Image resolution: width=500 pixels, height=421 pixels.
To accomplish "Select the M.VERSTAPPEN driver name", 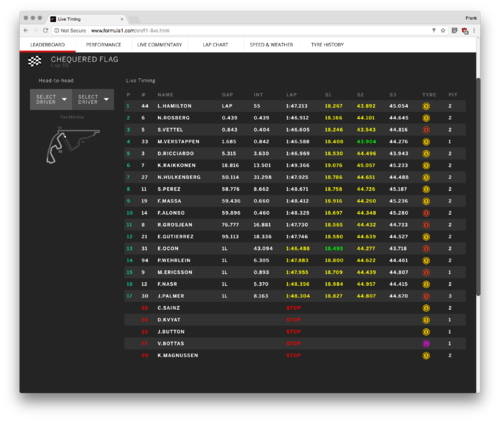I will 178,142.
